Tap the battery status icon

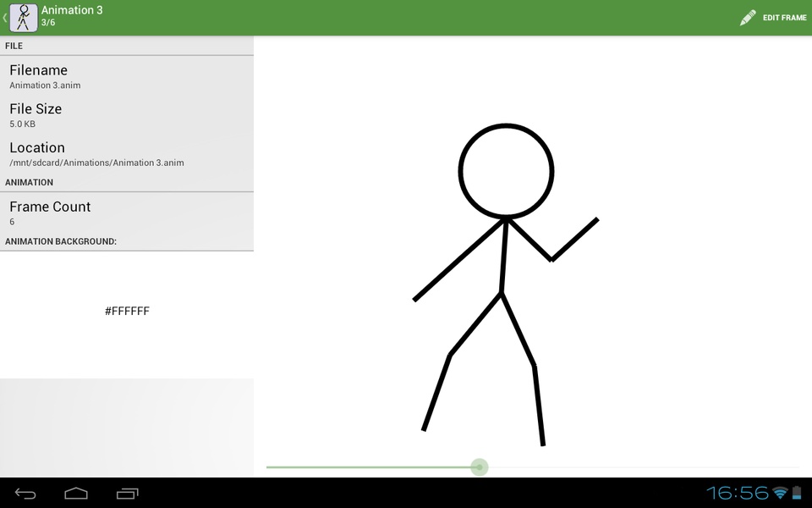795,493
